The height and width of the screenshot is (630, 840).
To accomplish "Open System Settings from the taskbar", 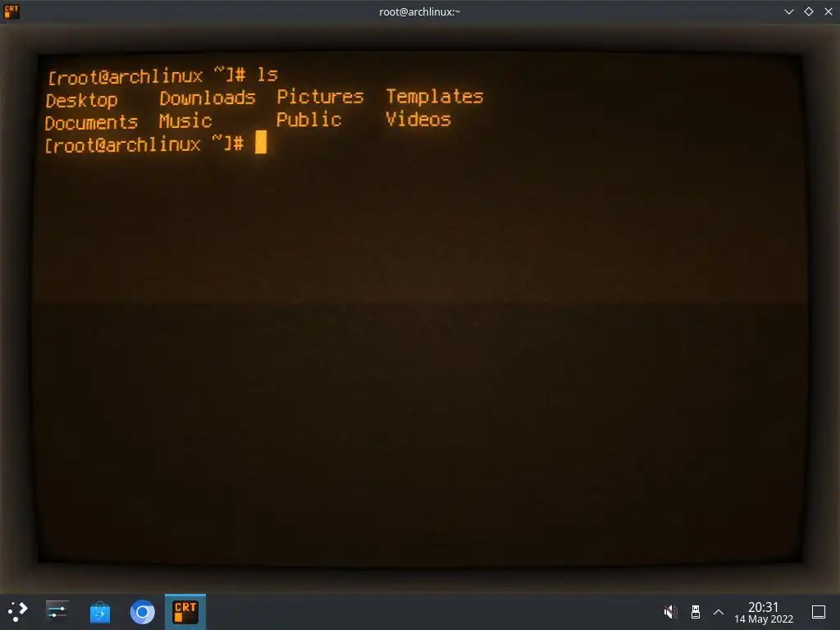I will [57, 611].
